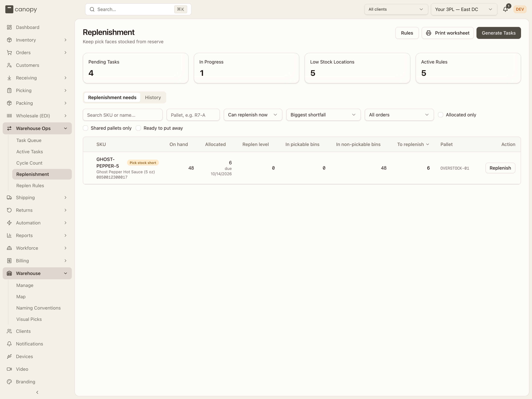This screenshot has width=532, height=399.
Task: Open Task Queue in sidebar
Action: (29, 140)
